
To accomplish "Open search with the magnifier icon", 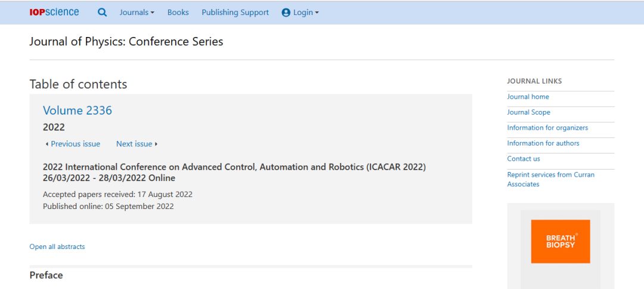I will pos(103,13).
